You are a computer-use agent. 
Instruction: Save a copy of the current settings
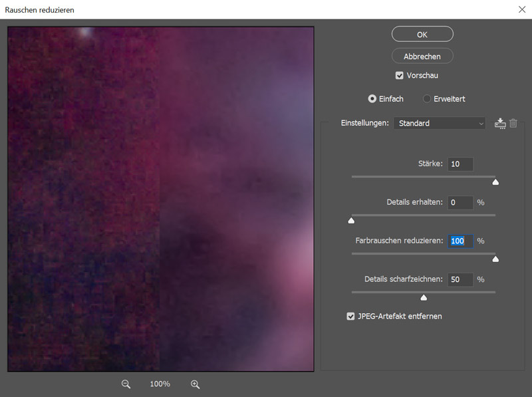point(500,124)
